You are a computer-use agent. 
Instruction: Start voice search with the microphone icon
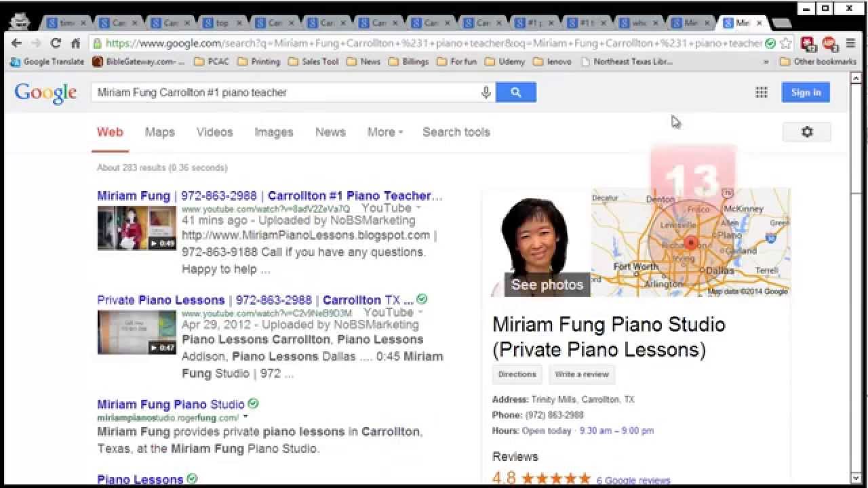point(486,92)
